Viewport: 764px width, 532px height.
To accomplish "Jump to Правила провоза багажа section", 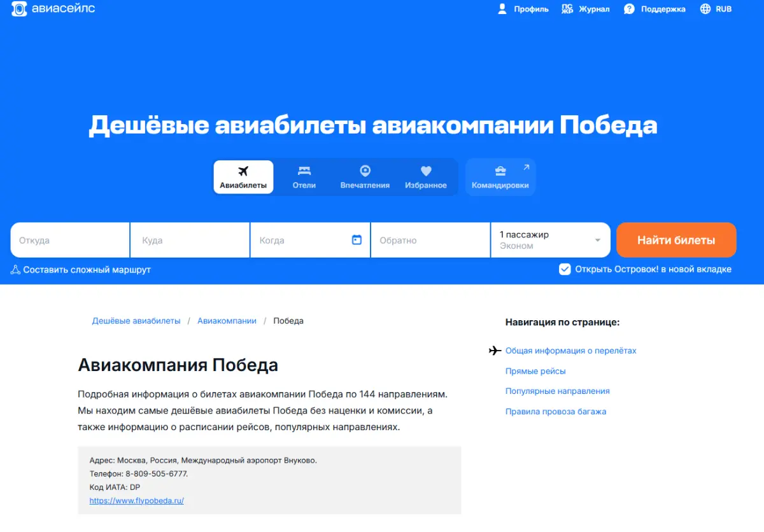I will click(556, 412).
